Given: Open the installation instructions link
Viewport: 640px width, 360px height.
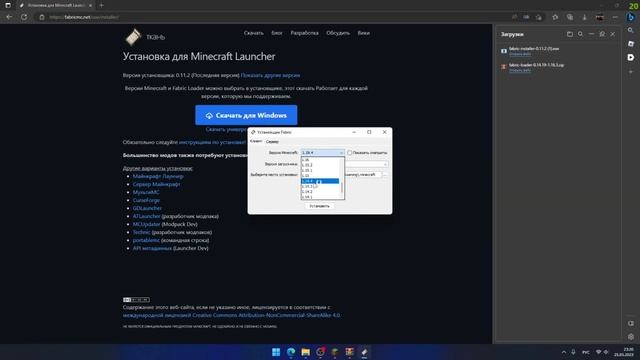Looking at the screenshot, I should coord(213,142).
